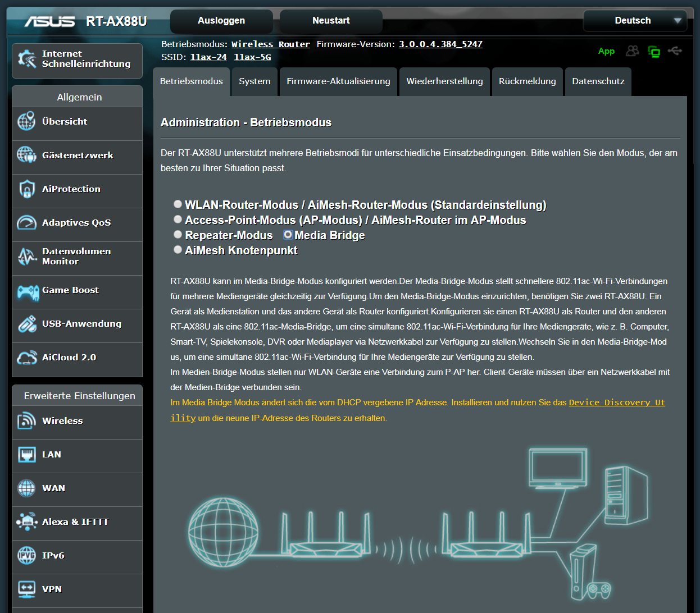Click the USB status icon in header
Viewport: 700px width, 613px height.
675,51
